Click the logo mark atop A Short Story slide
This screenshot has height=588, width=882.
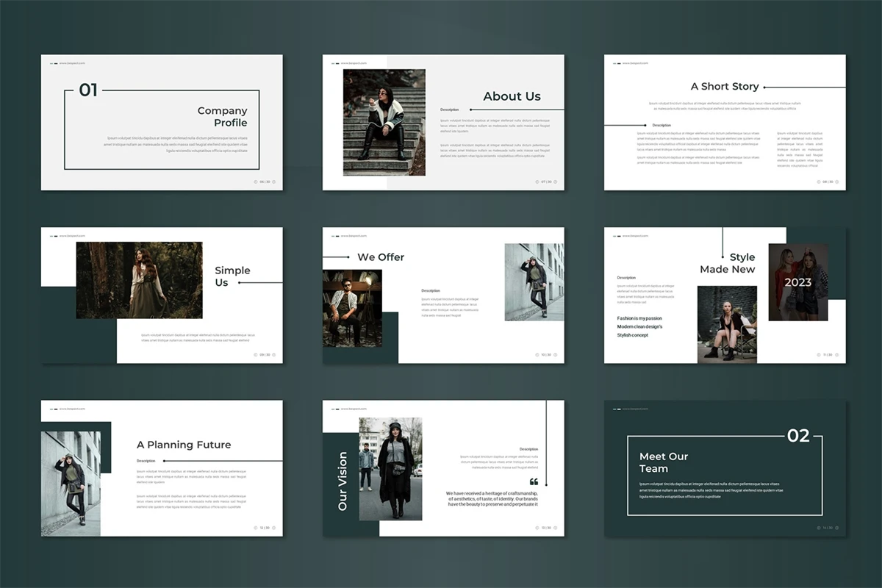pos(617,63)
